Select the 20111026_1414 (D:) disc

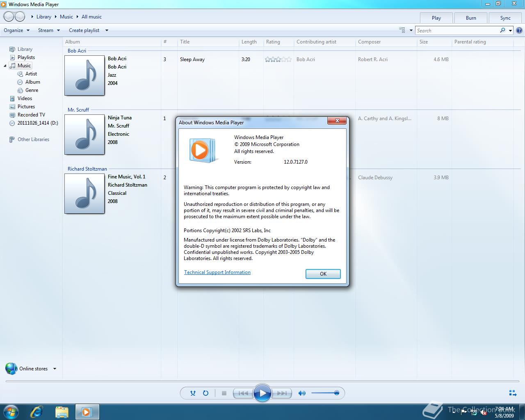click(x=38, y=123)
